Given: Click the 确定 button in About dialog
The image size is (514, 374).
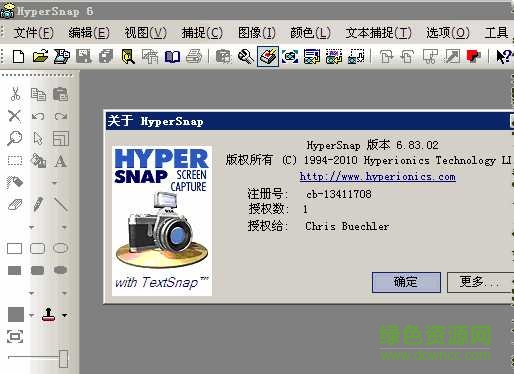Looking at the screenshot, I should (406, 282).
